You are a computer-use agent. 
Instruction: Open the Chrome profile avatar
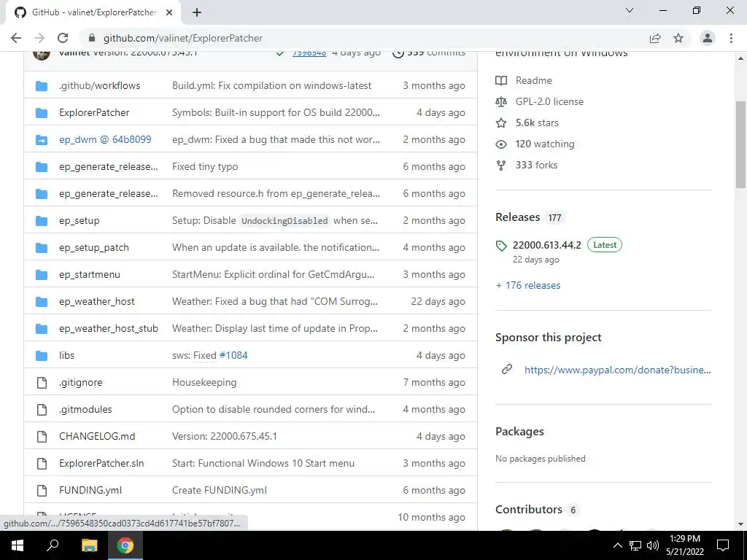coord(708,38)
